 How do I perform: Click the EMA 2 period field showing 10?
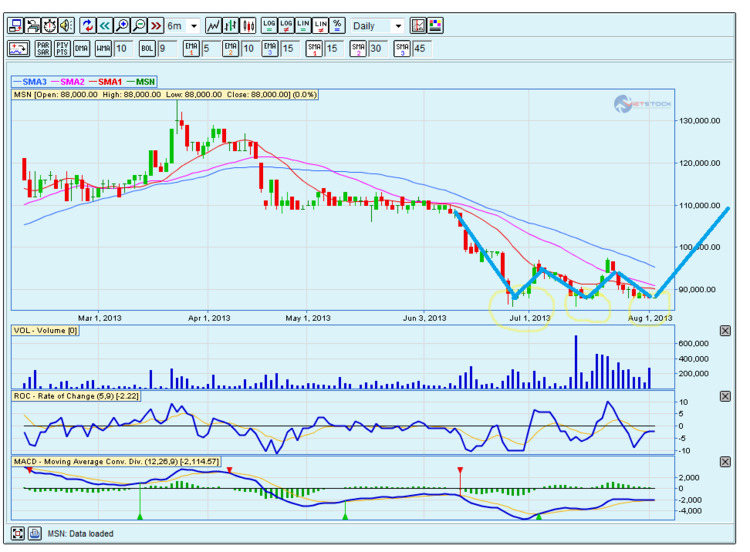click(x=251, y=48)
